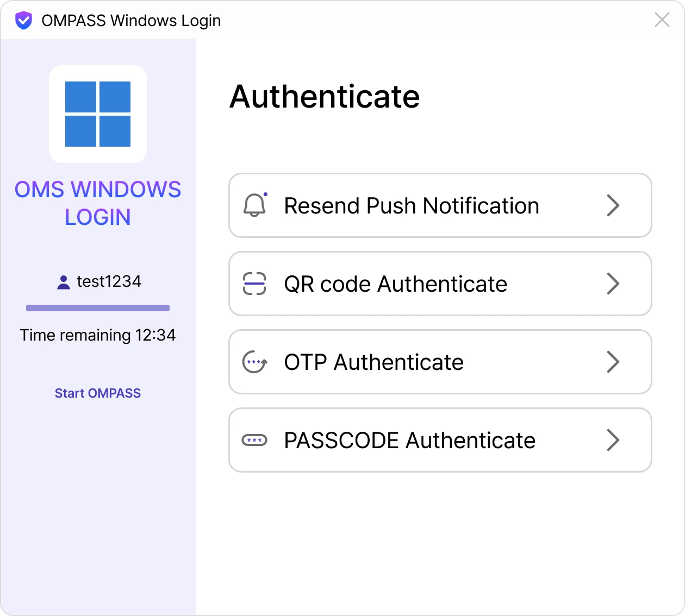Choose PASSCODE Authenticate option
Viewport: 685px width, 616px height.
(440, 440)
